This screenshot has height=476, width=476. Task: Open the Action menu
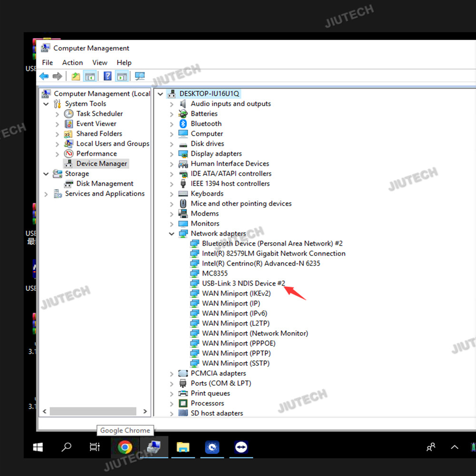(x=72, y=62)
